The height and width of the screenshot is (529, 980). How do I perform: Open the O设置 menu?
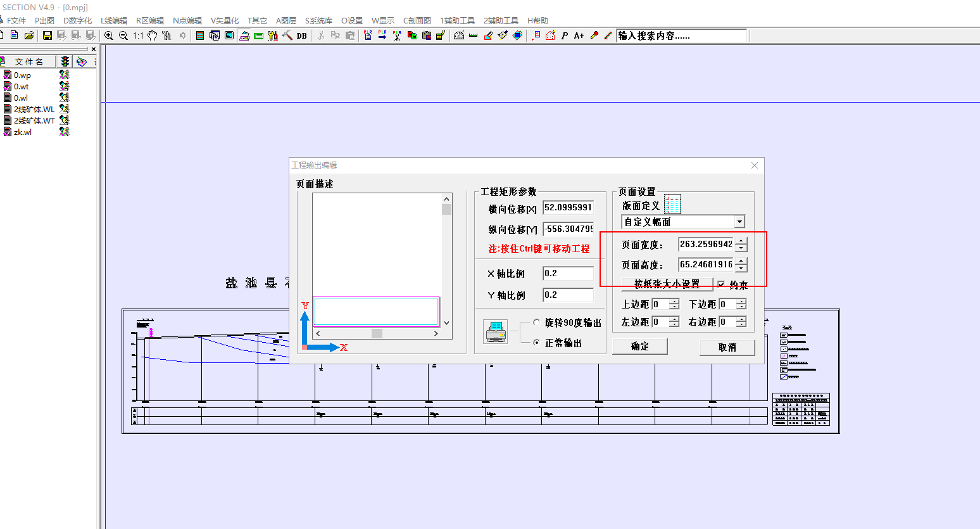point(352,20)
